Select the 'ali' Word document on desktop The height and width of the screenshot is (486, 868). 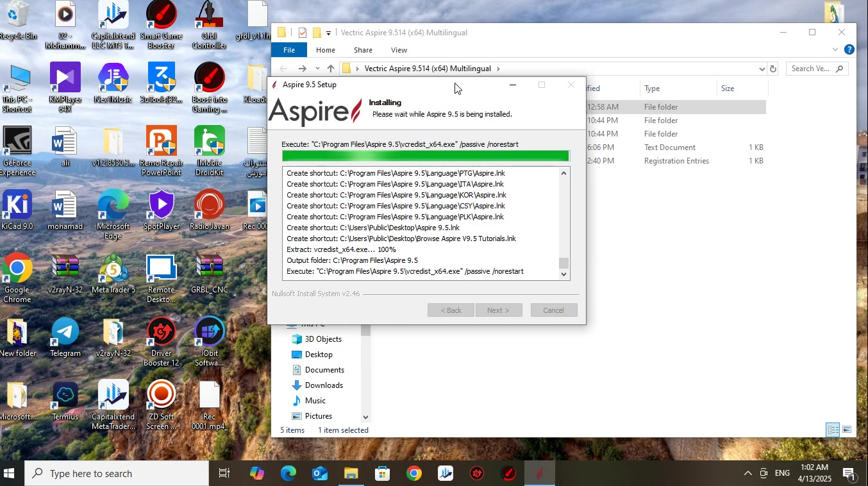click(x=65, y=147)
